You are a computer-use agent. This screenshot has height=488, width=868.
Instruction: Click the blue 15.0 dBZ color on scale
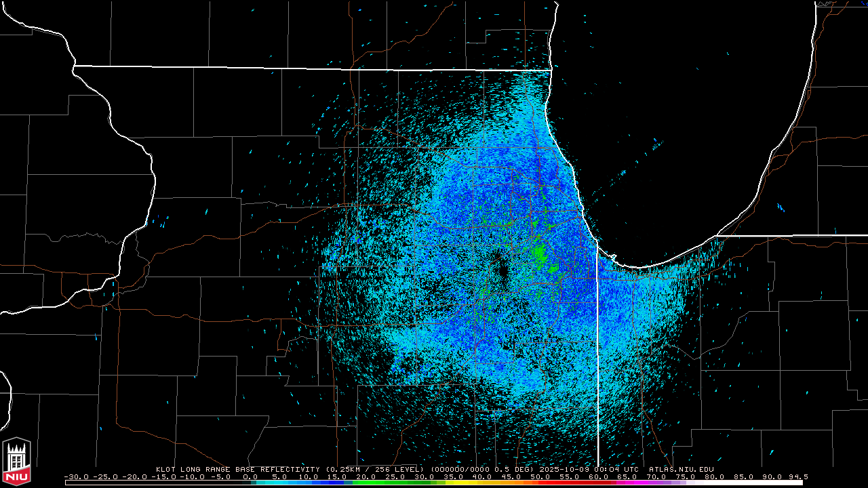tap(338, 483)
